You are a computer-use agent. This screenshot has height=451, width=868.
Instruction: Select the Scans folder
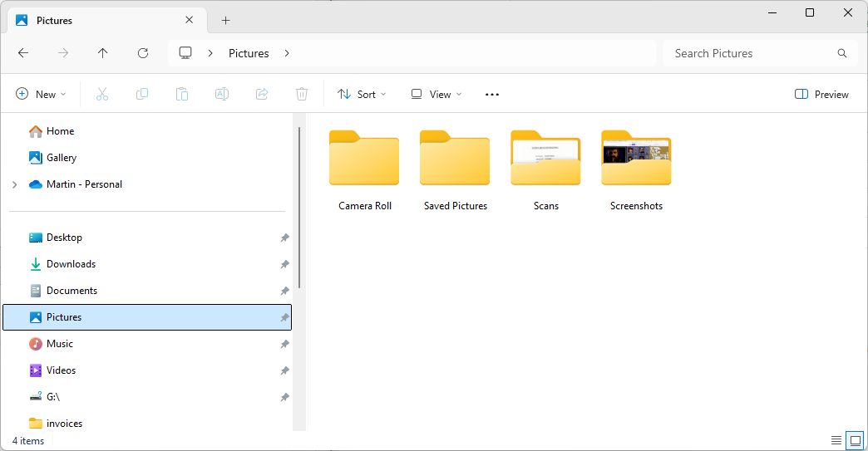tap(545, 171)
